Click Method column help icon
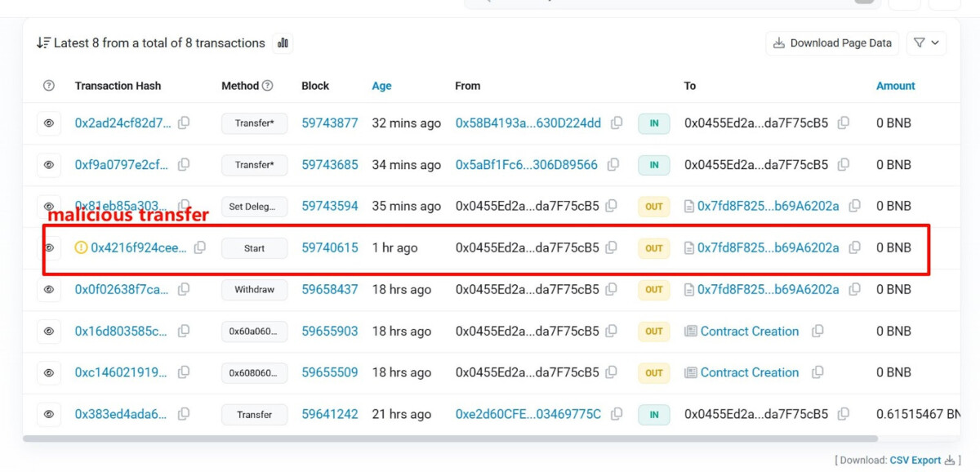 point(267,86)
